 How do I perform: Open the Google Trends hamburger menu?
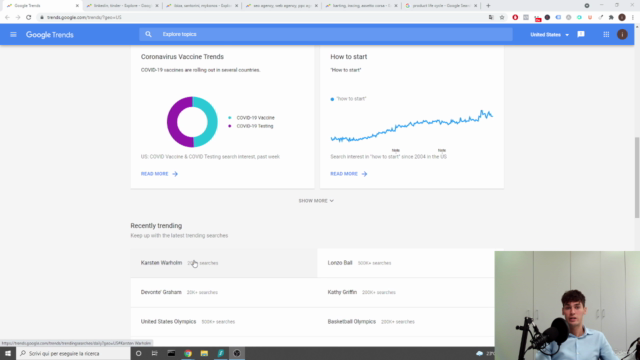coord(13,35)
